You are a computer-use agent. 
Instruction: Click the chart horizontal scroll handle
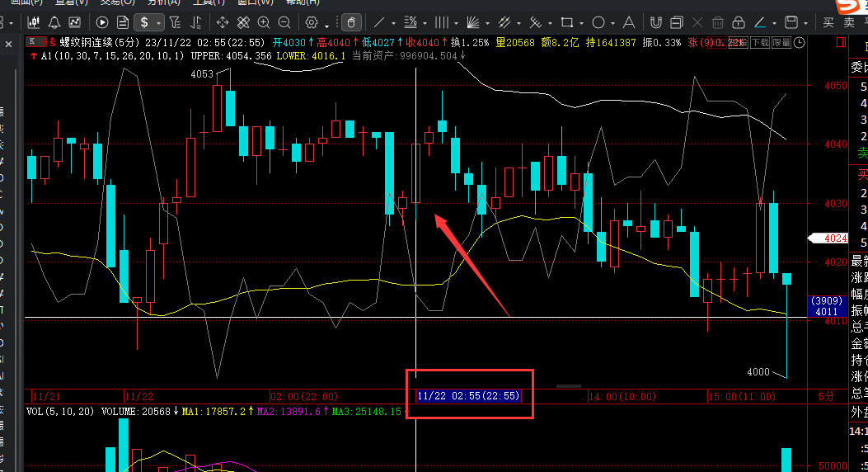click(569, 386)
